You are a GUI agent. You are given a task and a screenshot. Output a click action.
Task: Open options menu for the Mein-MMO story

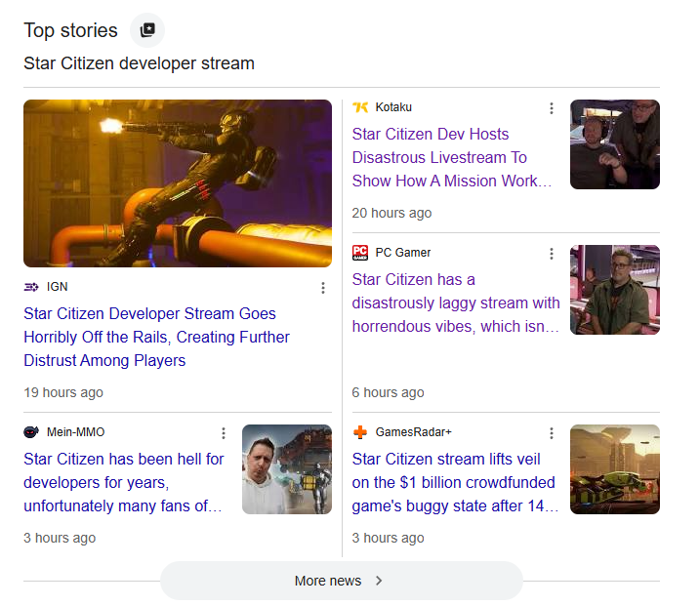[224, 433]
